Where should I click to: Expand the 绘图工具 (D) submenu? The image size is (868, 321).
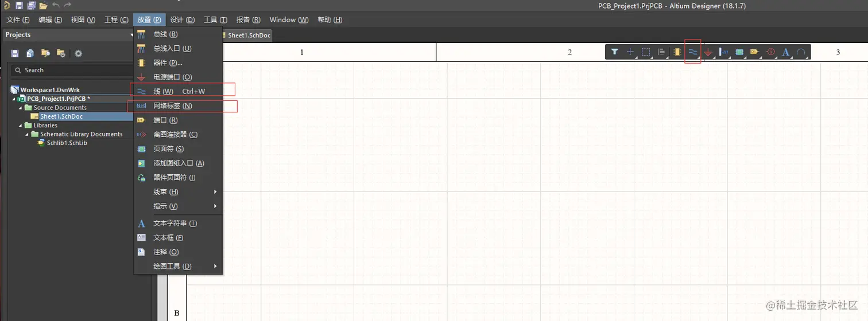pyautogui.click(x=178, y=267)
